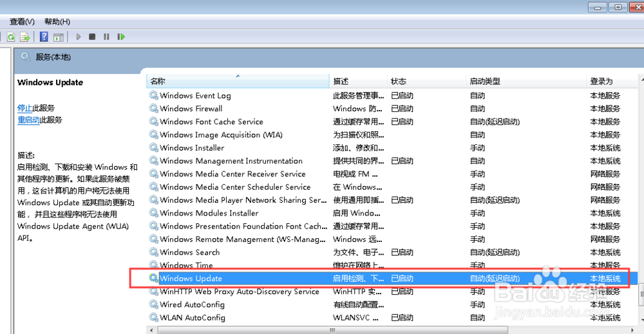This screenshot has width=644, height=334.
Task: Click the Properties toolbar icon
Action: point(59,37)
